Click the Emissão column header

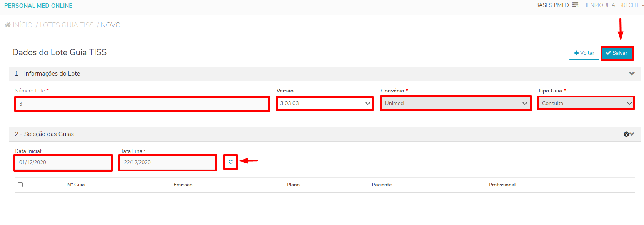(x=183, y=185)
